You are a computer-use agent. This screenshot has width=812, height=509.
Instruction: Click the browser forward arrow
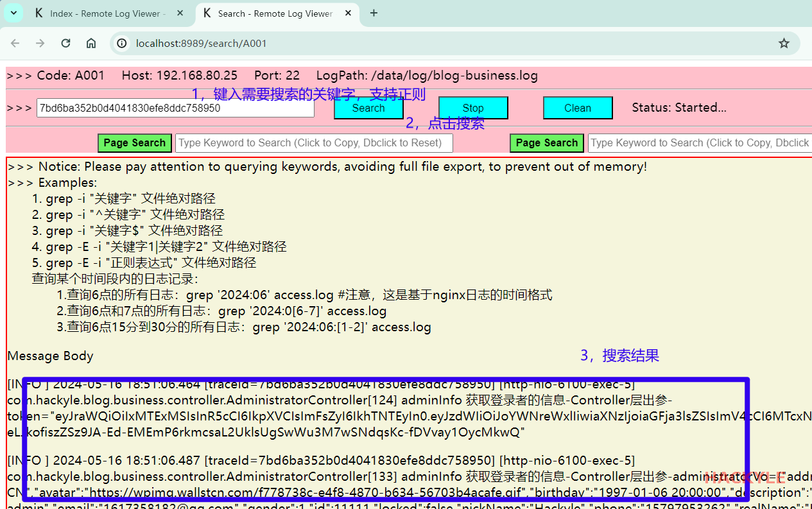[40, 43]
